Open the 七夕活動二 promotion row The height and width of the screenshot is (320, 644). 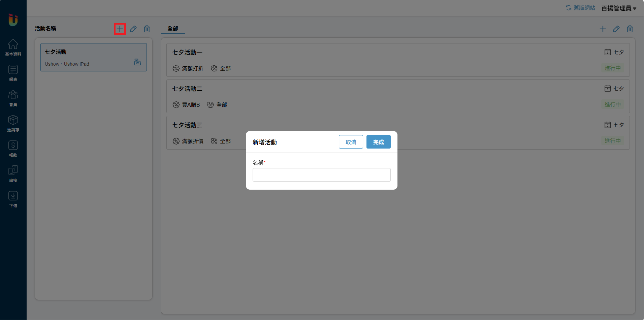pyautogui.click(x=398, y=96)
